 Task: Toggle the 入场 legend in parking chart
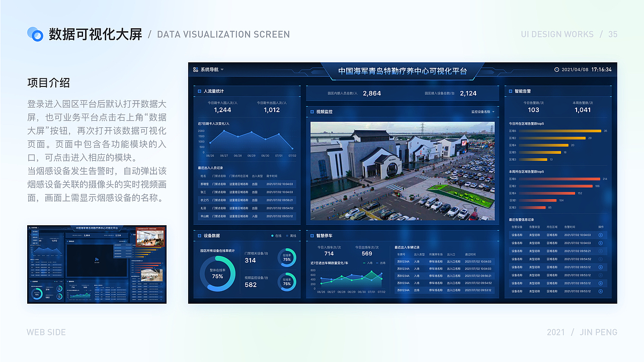368,263
